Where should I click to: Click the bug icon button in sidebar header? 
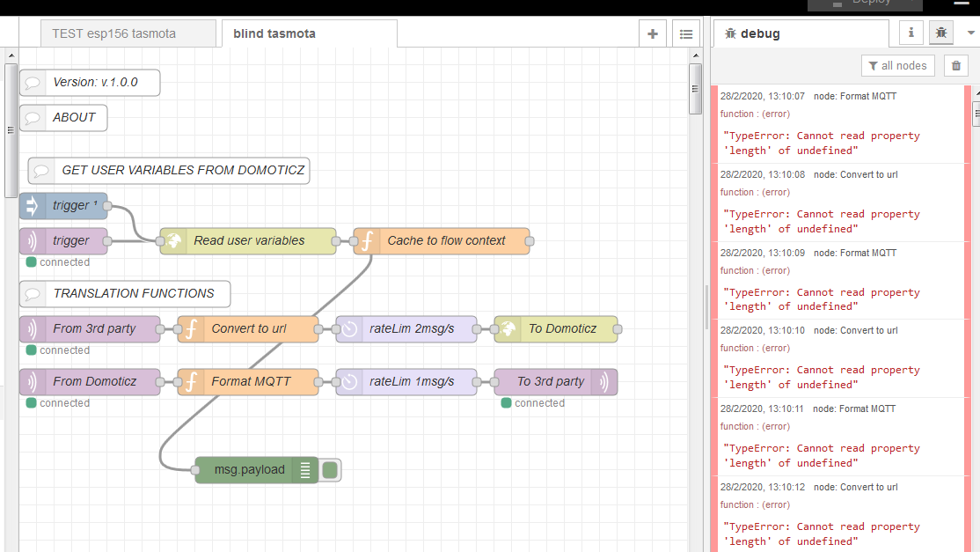tap(940, 33)
